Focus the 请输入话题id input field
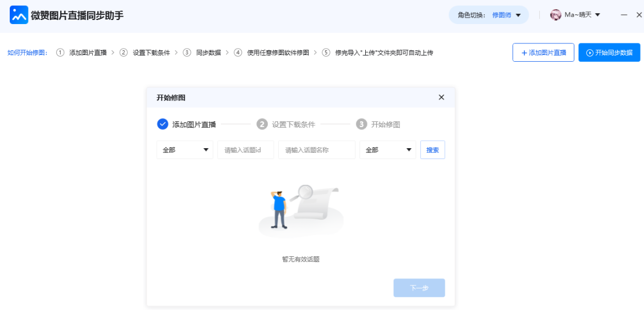The width and height of the screenshot is (644, 325). point(246,150)
